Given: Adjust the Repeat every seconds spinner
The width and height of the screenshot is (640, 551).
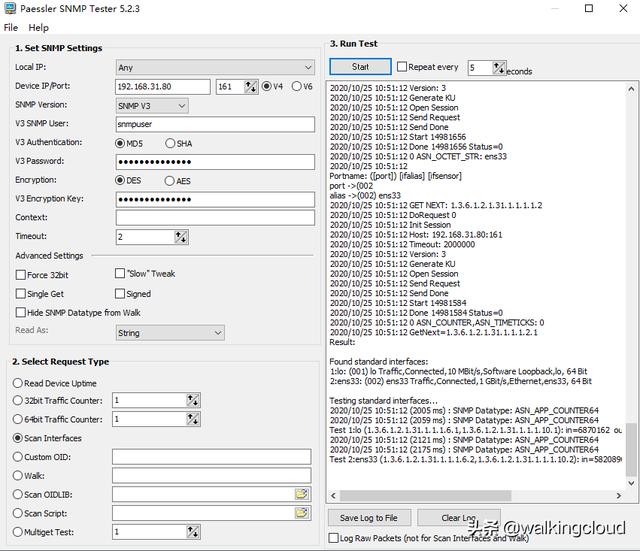Looking at the screenshot, I should pyautogui.click(x=499, y=67).
